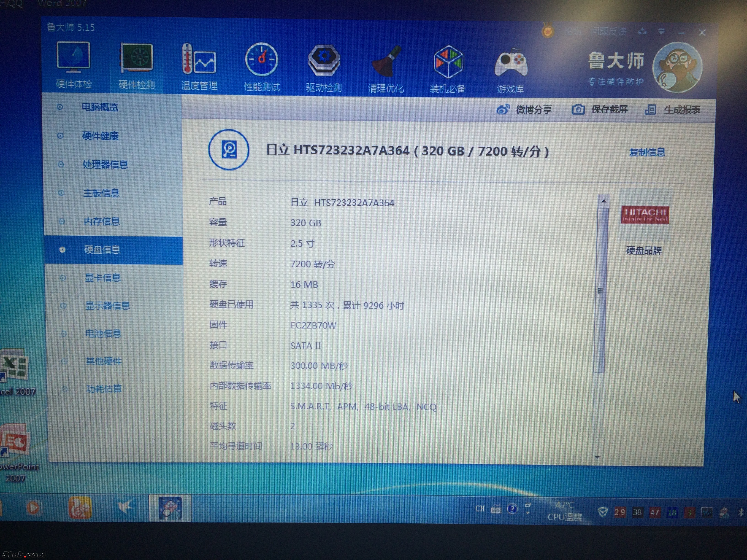Select 电脑概览 in the sidebar

(x=100, y=107)
